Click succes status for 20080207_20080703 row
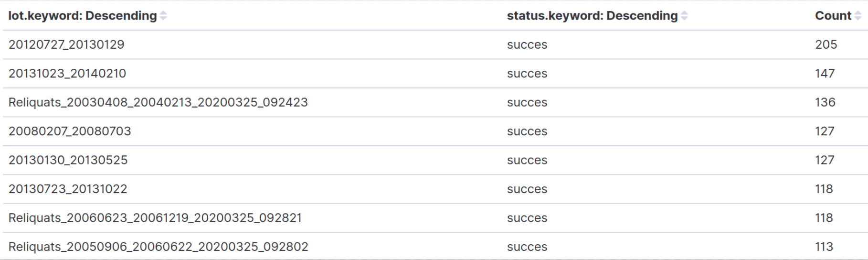868x260 pixels. [x=527, y=132]
